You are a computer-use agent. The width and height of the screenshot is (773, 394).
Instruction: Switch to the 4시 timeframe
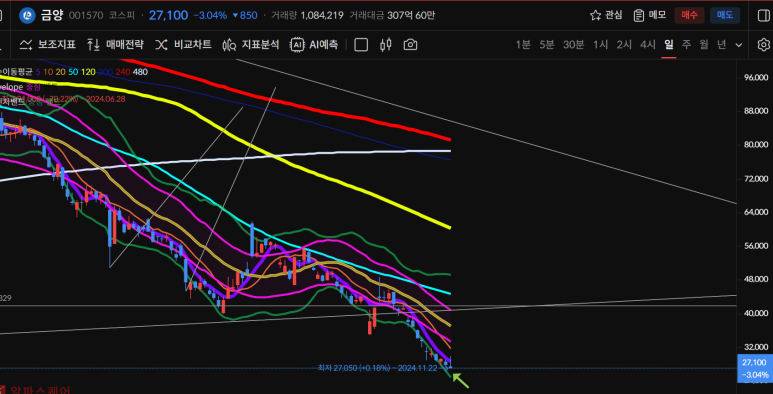click(x=648, y=45)
